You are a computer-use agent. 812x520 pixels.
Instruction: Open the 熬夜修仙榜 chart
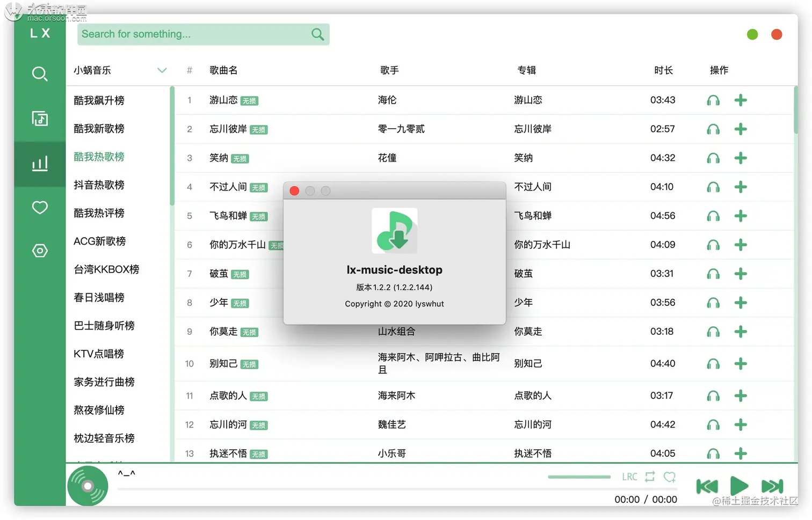(x=99, y=411)
